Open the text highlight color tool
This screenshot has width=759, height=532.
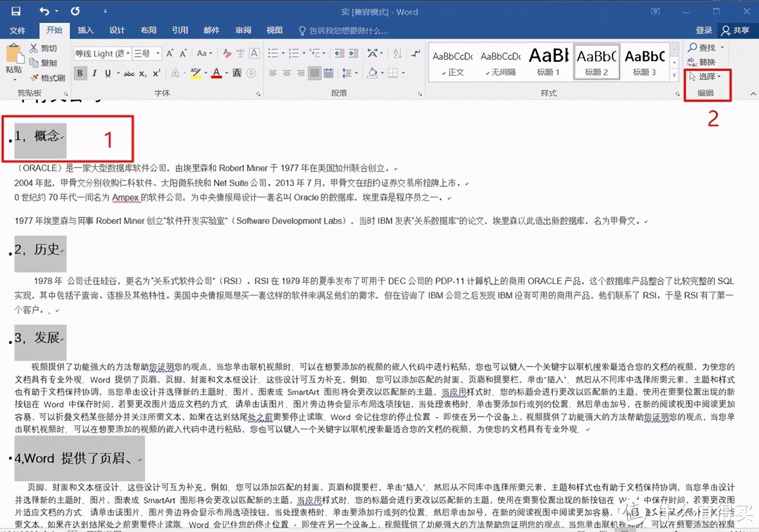(x=196, y=73)
